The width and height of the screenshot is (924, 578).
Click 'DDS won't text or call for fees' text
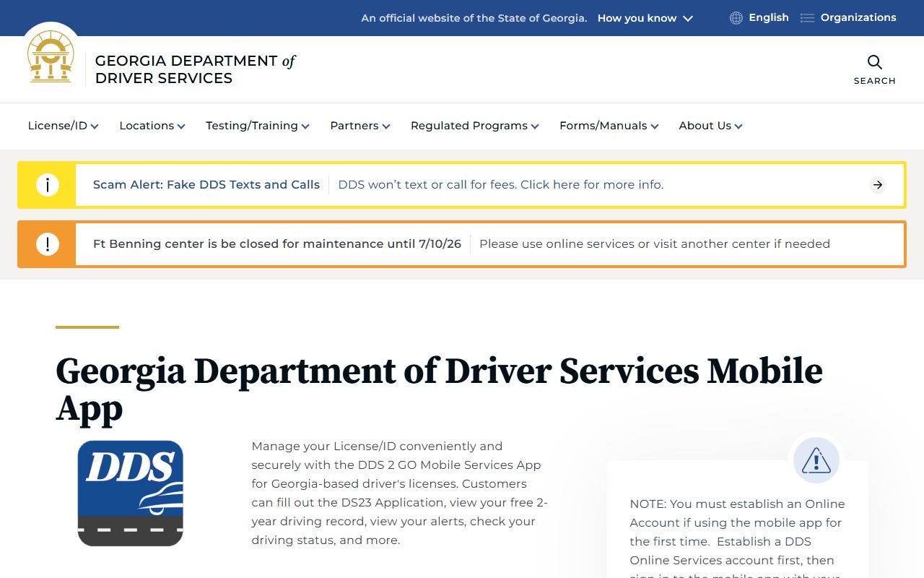pos(501,185)
